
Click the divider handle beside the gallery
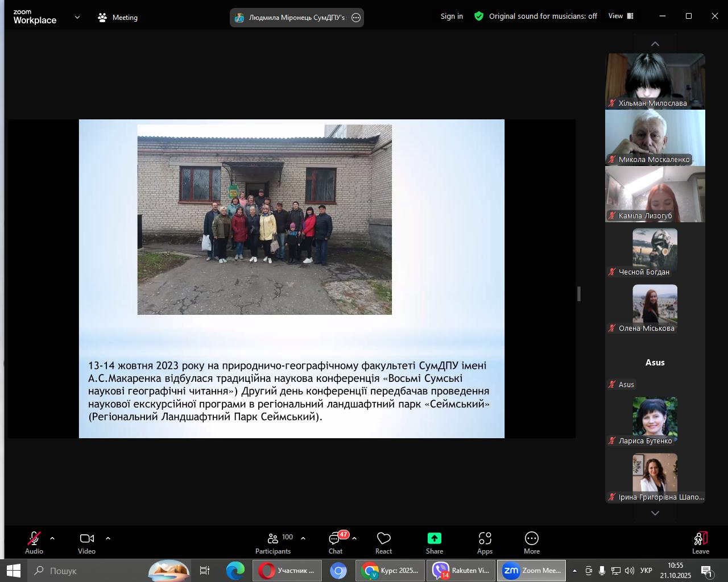pos(579,294)
